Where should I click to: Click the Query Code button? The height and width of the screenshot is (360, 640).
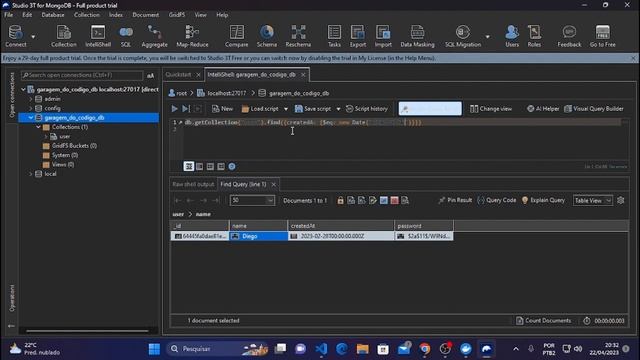point(496,200)
